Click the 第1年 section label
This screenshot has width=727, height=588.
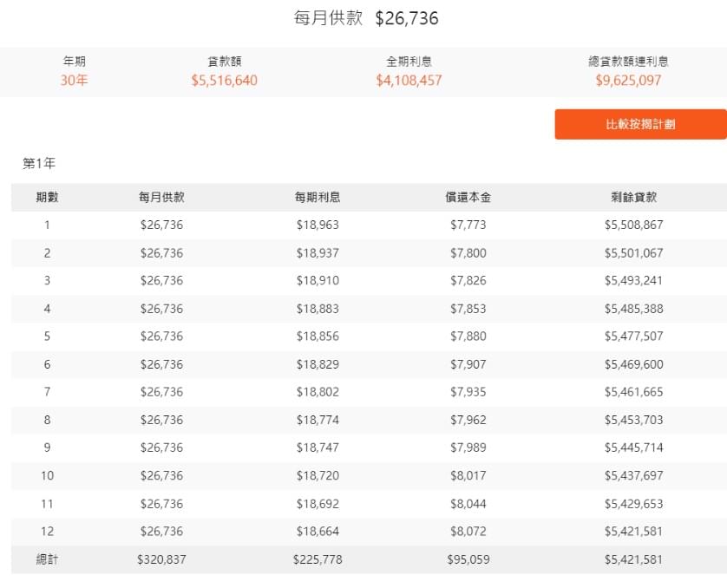pyautogui.click(x=39, y=163)
